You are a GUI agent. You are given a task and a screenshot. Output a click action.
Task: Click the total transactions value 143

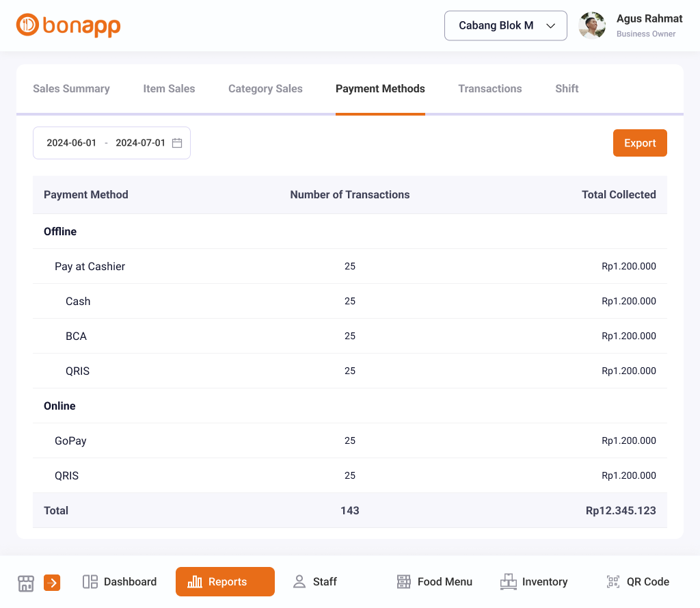click(349, 511)
